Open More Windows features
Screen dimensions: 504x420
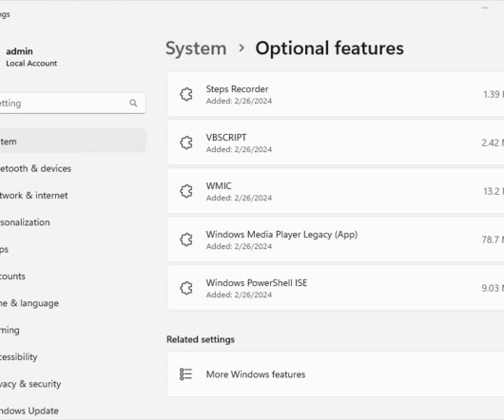(x=336, y=374)
